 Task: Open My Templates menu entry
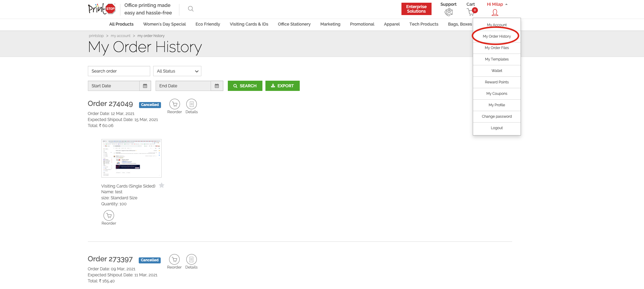497,59
